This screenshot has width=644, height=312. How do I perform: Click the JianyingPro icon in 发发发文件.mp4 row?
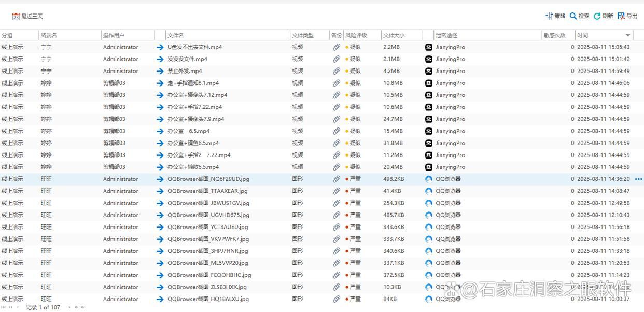pyautogui.click(x=429, y=59)
